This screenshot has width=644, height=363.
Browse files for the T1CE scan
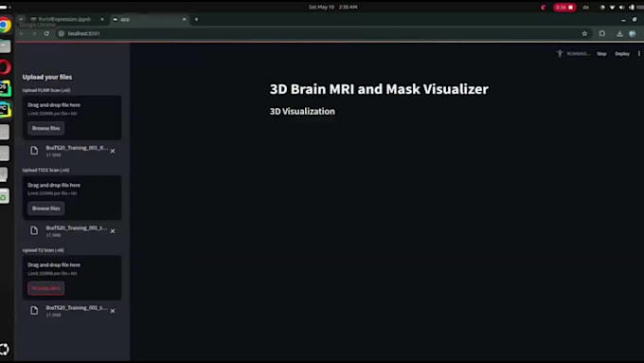click(x=46, y=209)
